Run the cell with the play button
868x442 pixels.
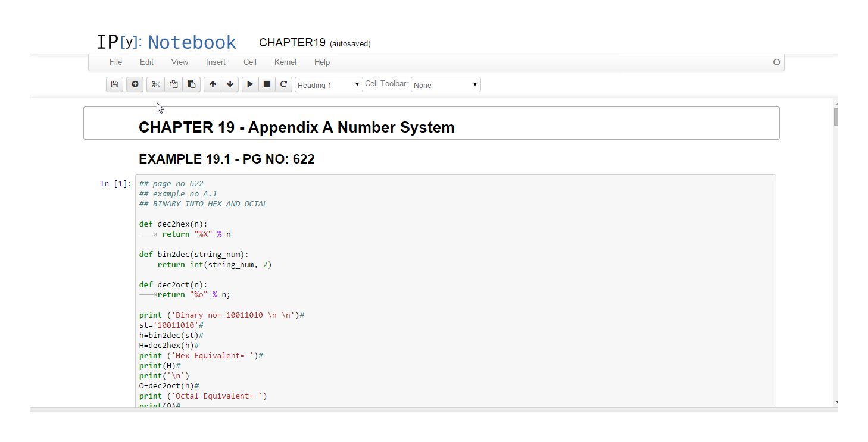(x=250, y=84)
